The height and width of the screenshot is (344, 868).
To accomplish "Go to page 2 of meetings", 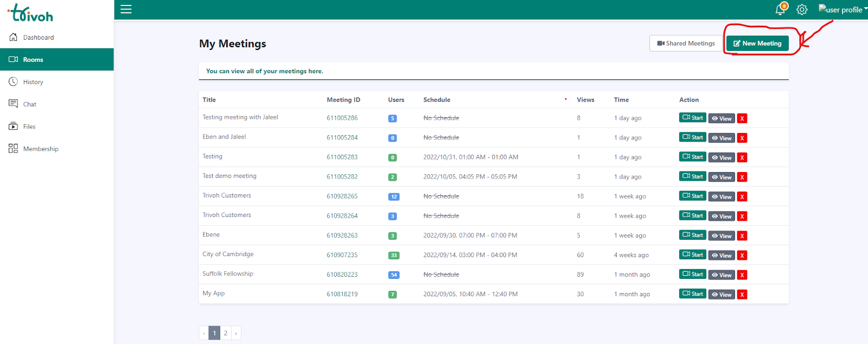I will [x=226, y=333].
